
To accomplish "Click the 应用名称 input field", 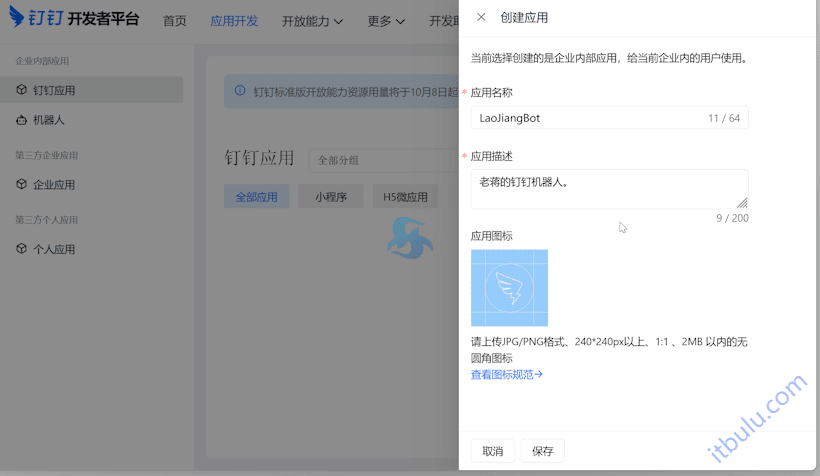I will 609,118.
